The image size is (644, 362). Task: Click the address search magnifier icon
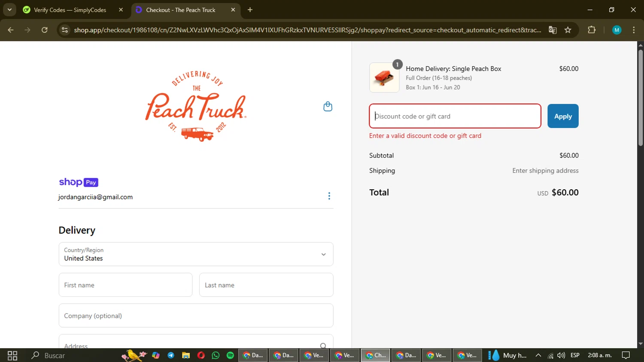click(x=323, y=346)
